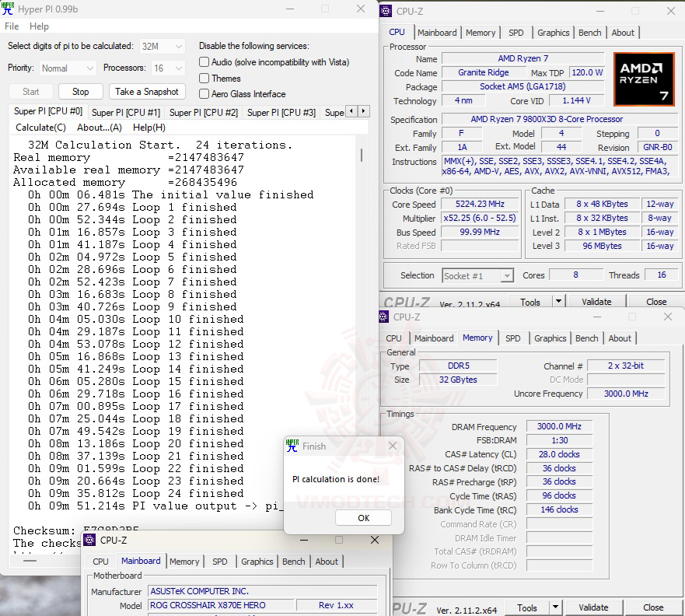Viewport: 685px width, 616px height.
Task: Click the ASUSTeK COMPUTER INC. manufacturer field
Action: coord(262,591)
